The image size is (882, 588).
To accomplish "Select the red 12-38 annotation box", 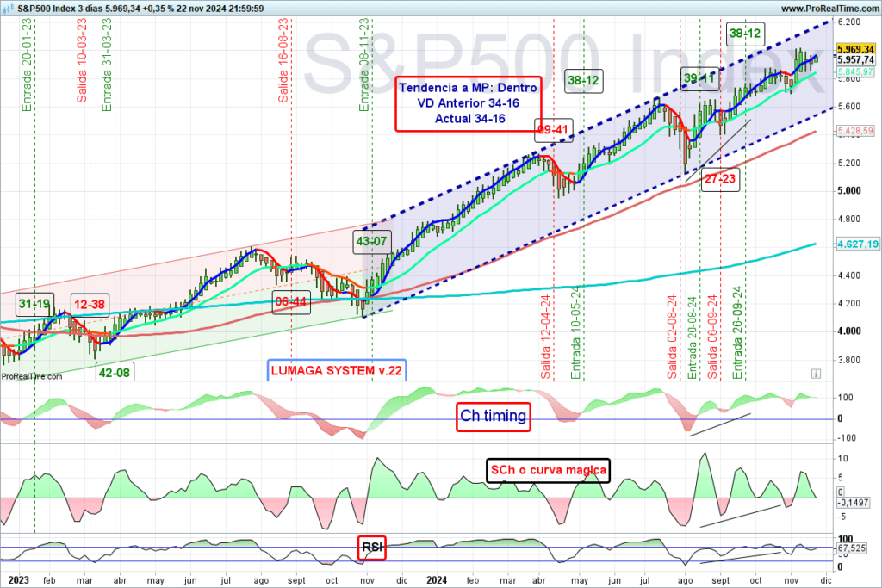I will (90, 305).
